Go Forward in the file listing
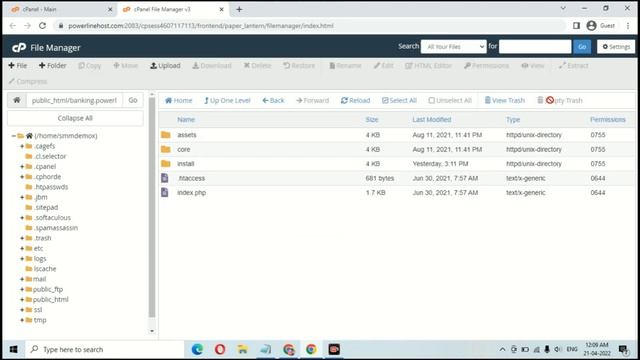The height and width of the screenshot is (360, 640). (x=312, y=100)
